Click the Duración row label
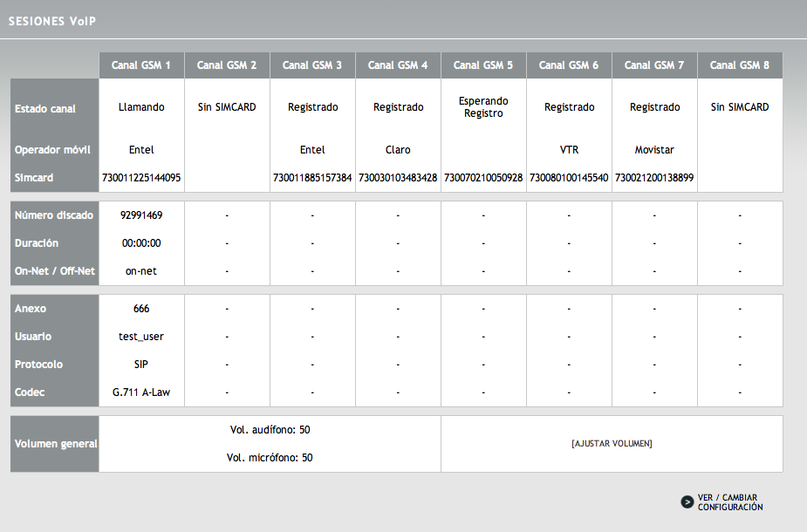 [36, 242]
